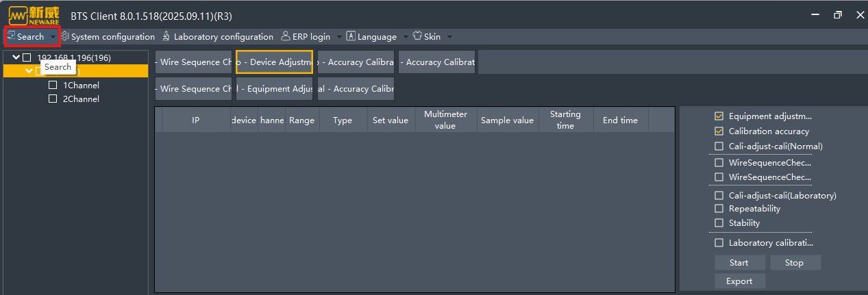The width and height of the screenshot is (868, 295).
Task: Select the Equipment Adjustment tab in second row
Action: click(x=274, y=89)
